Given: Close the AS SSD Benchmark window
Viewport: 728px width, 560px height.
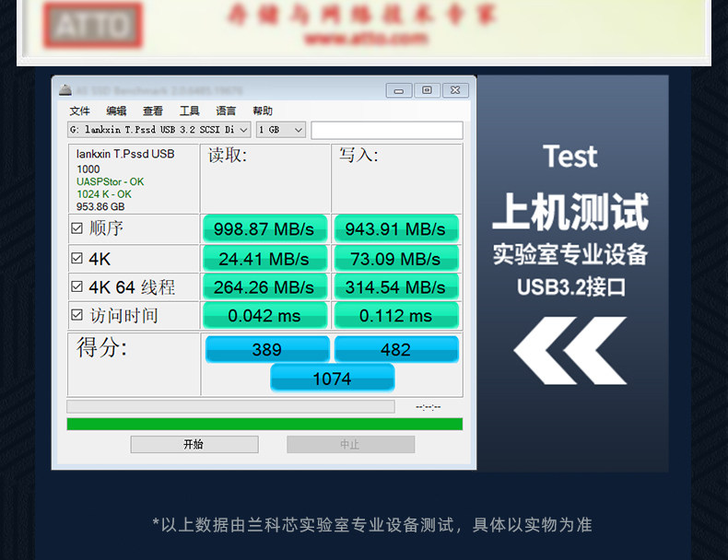Looking at the screenshot, I should tap(455, 90).
